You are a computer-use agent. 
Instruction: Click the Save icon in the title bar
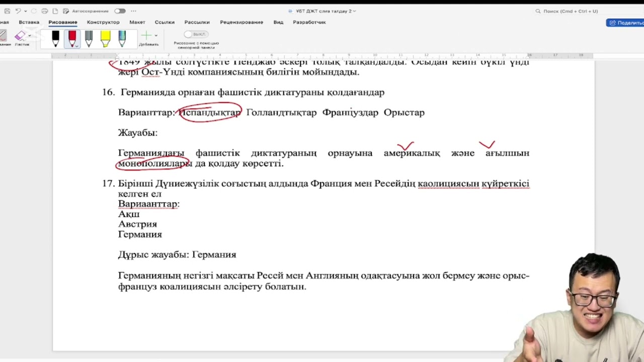click(7, 11)
